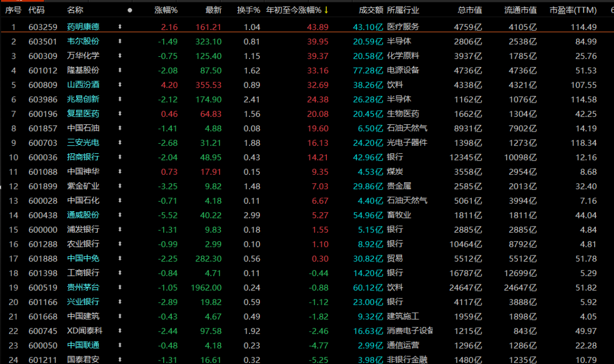The height and width of the screenshot is (364, 614).
Task: Open the stock 山西汾酒 by its name
Action: [x=83, y=85]
